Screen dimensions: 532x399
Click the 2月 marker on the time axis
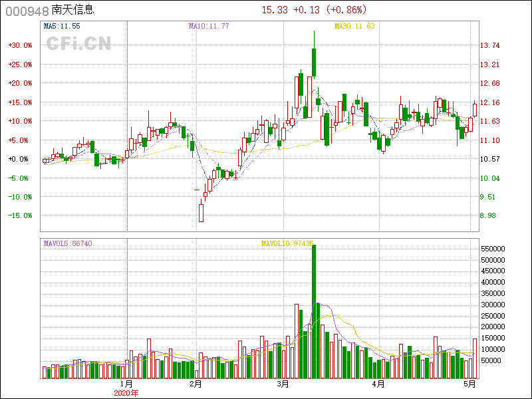[x=195, y=384]
